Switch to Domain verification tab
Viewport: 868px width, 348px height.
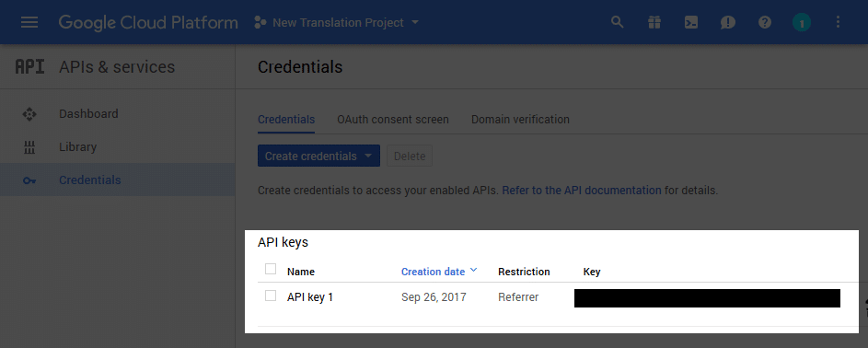[520, 120]
